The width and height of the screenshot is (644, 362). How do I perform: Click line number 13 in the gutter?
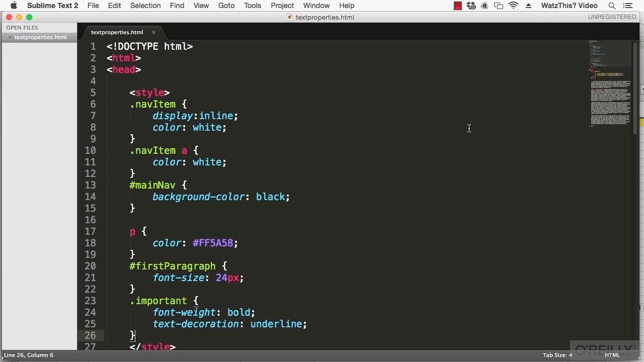(90, 185)
